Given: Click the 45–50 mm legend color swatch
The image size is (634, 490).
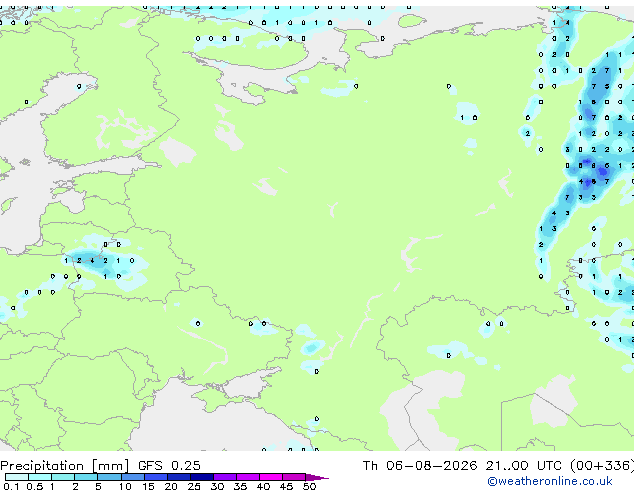Looking at the screenshot, I should point(294,477).
